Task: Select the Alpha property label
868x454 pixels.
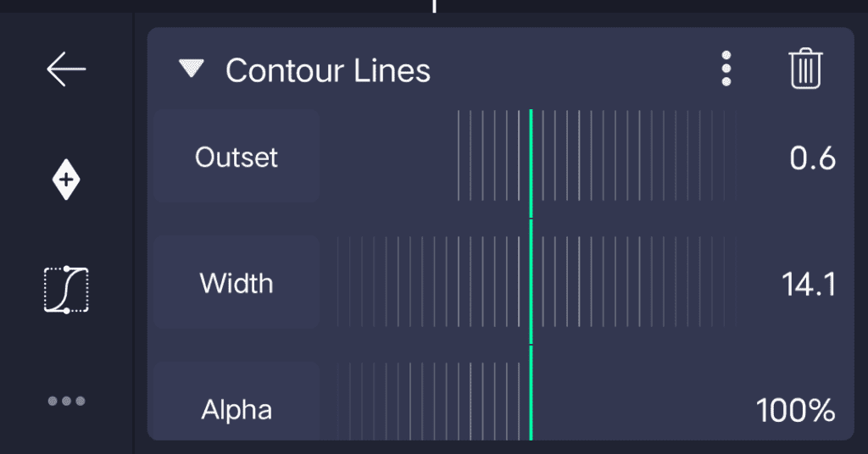Action: click(x=236, y=410)
